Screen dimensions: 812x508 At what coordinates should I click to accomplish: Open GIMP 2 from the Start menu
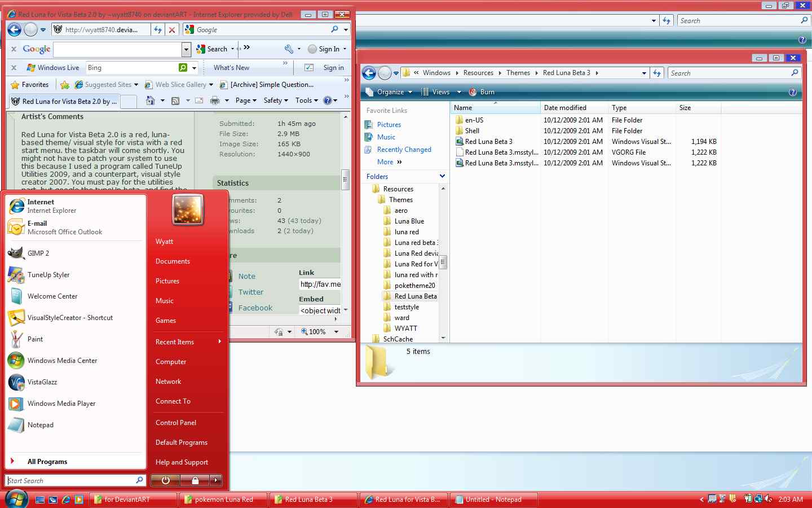(x=76, y=253)
